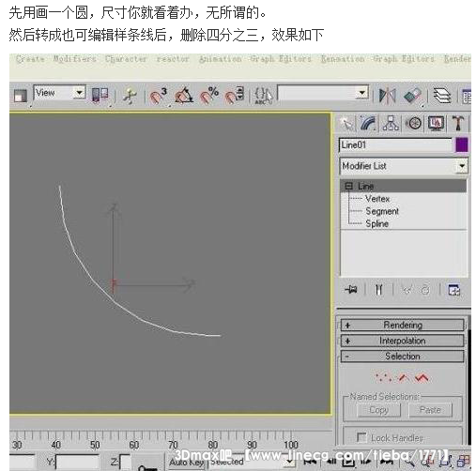Select the Spline sub-object level
The width and height of the screenshot is (476, 471).
377,223
